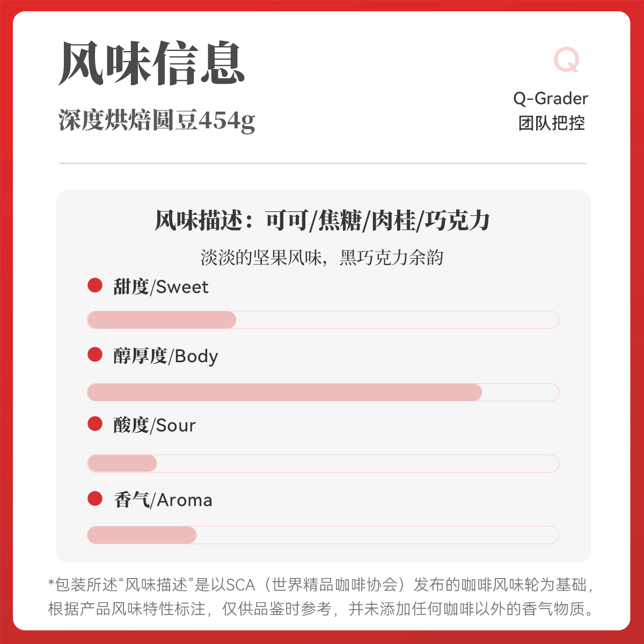The image size is (644, 644).
Task: Click the 酸度/Sour label
Action: 155,426
